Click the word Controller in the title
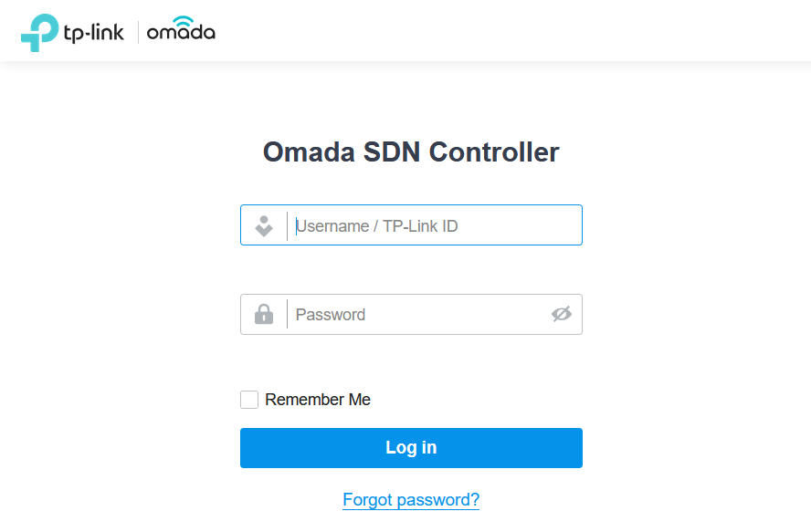Image resolution: width=811 pixels, height=532 pixels. (494, 152)
